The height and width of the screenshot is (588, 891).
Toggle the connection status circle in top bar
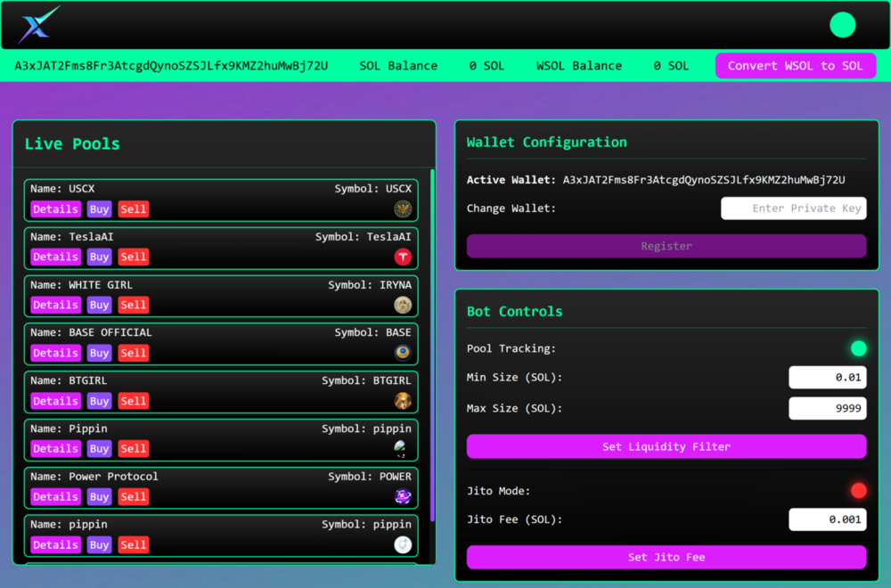842,24
